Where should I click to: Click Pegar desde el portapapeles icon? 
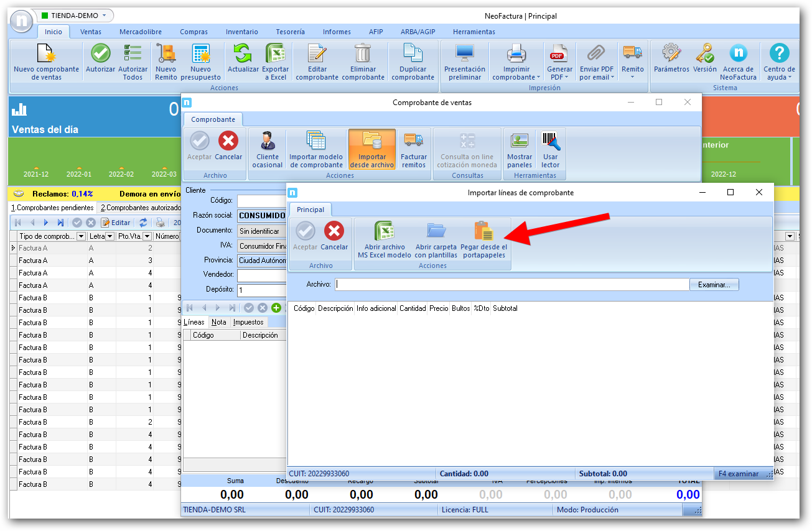pos(483,232)
